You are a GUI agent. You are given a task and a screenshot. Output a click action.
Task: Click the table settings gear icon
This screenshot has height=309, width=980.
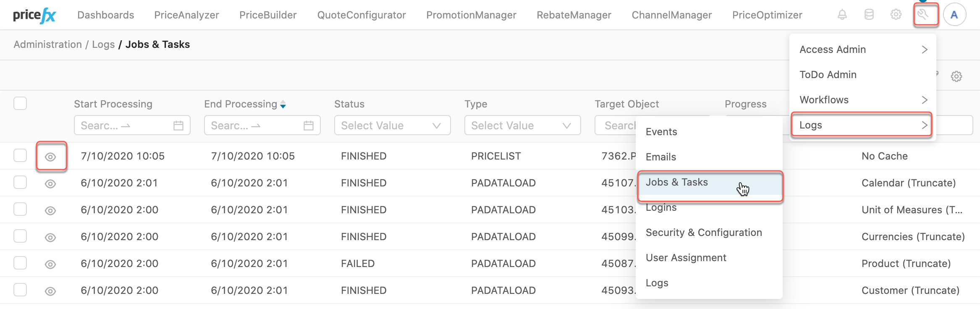pyautogui.click(x=956, y=76)
